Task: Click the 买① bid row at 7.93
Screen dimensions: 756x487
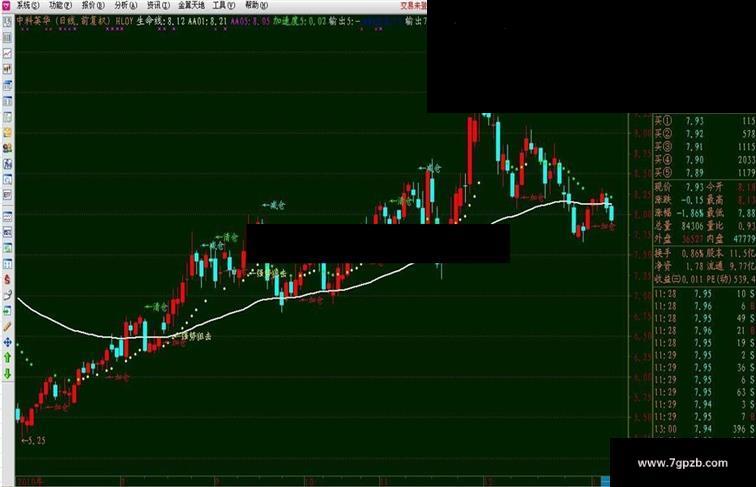Action: click(x=704, y=121)
